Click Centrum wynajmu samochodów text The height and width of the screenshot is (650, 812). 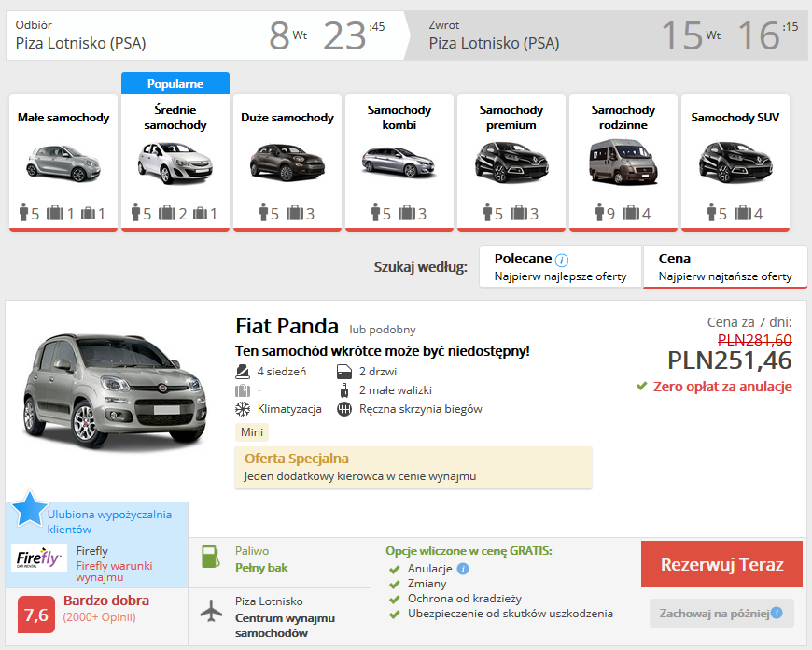[285, 625]
